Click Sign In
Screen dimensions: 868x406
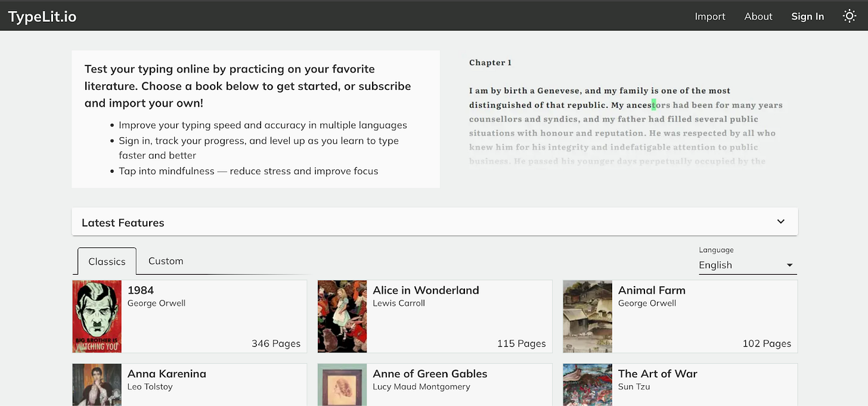coord(808,17)
